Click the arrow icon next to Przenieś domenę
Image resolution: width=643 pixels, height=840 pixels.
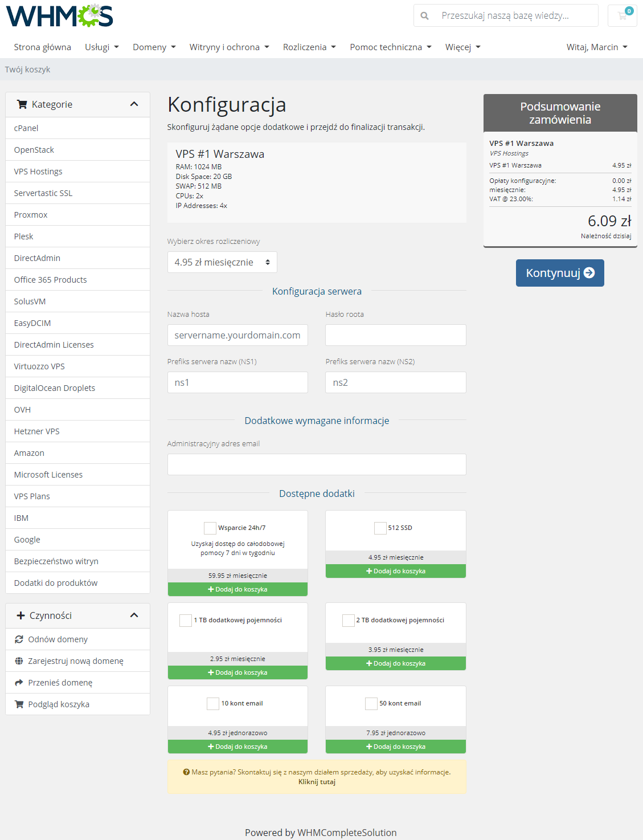(x=19, y=682)
